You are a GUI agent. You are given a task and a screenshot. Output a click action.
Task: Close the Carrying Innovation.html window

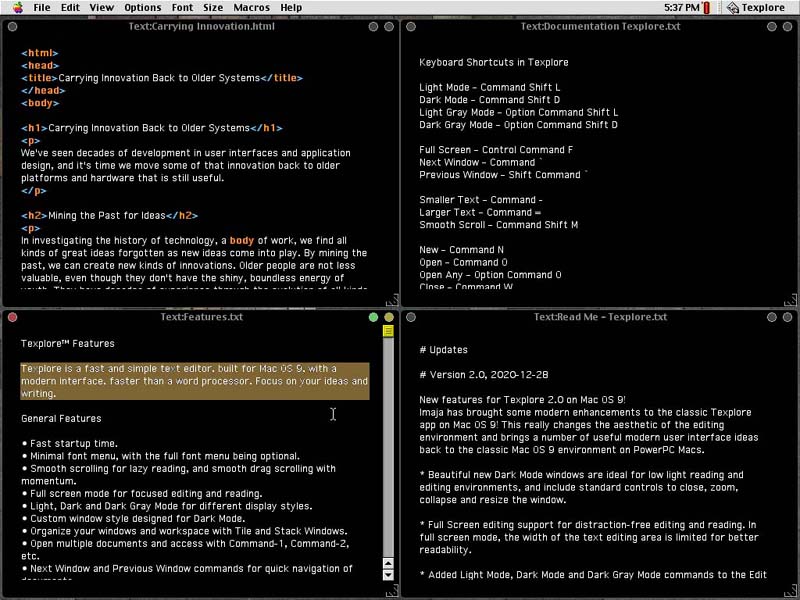pyautogui.click(x=13, y=27)
